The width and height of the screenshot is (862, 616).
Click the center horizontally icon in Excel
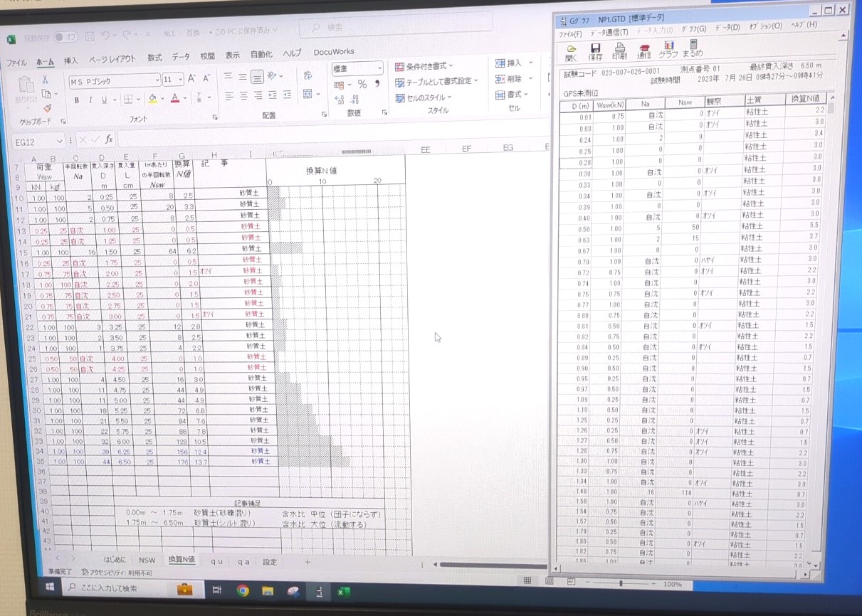243,95
